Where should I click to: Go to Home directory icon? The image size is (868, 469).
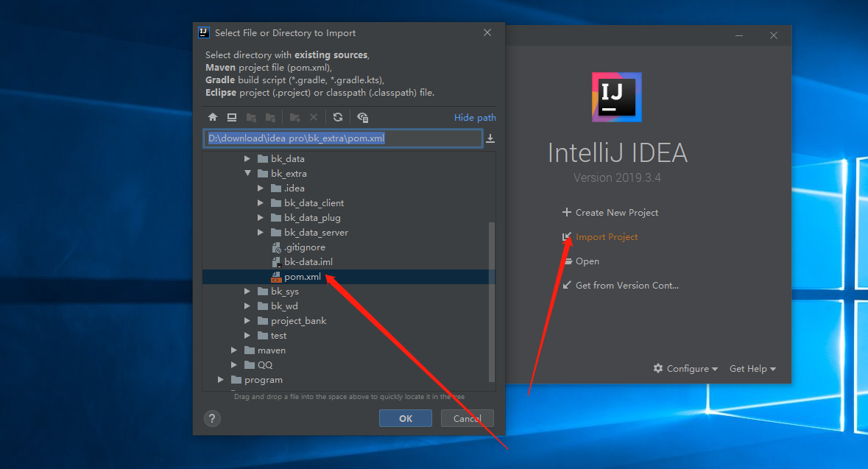click(x=213, y=117)
